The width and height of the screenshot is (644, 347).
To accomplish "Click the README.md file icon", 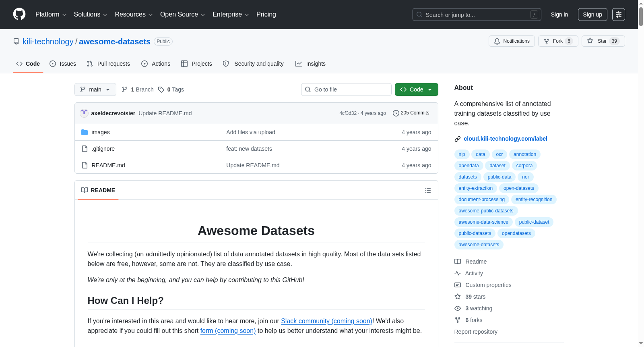I will (85, 165).
